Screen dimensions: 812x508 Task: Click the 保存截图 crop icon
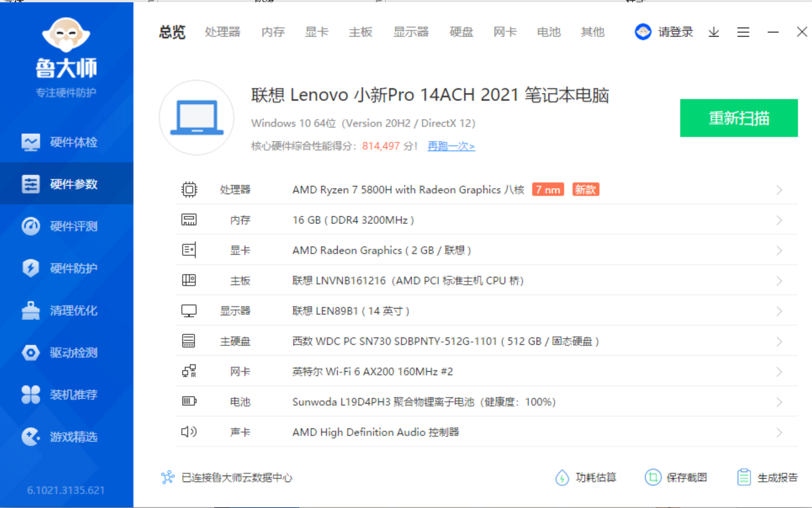tap(653, 478)
